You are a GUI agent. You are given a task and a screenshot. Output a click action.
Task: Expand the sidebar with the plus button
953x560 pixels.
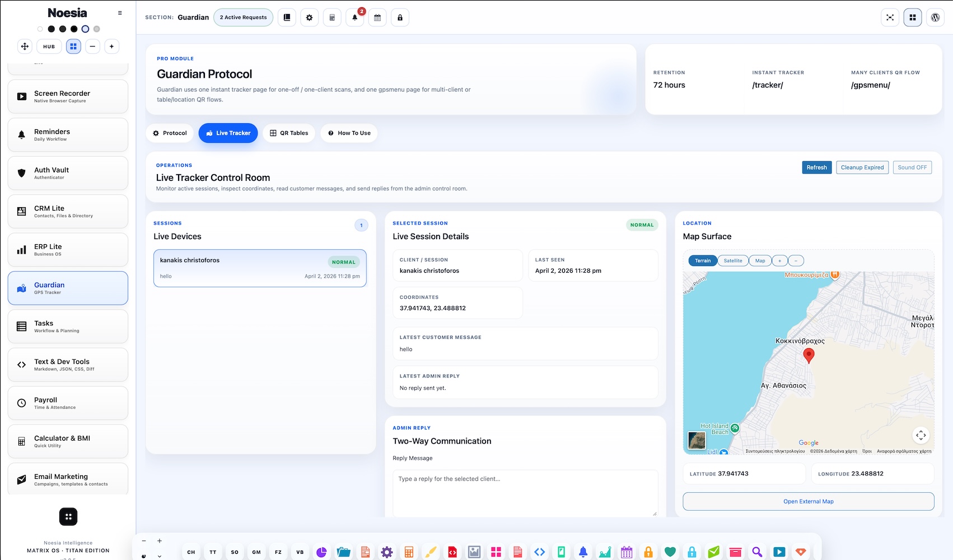tap(111, 46)
